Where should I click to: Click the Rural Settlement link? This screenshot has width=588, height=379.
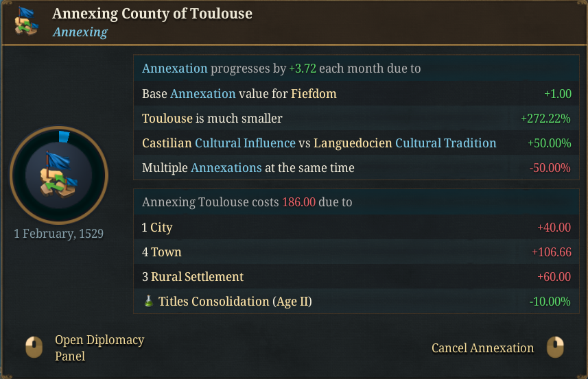[x=197, y=277]
